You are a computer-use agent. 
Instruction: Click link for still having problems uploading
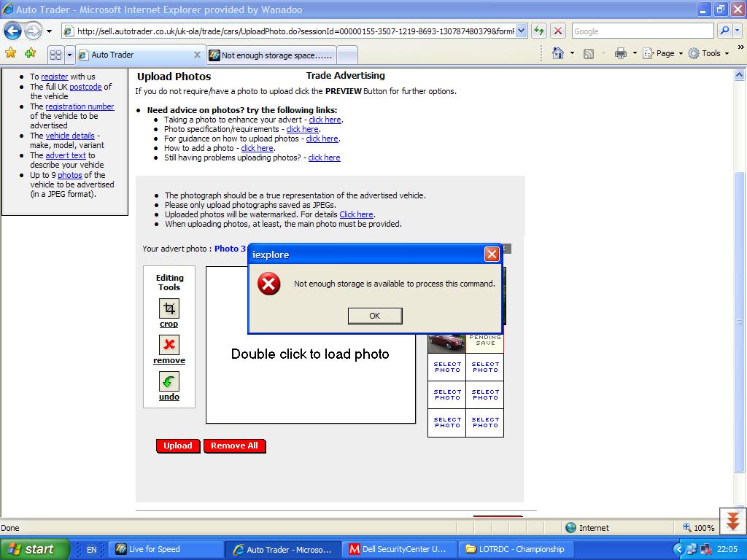[324, 158]
